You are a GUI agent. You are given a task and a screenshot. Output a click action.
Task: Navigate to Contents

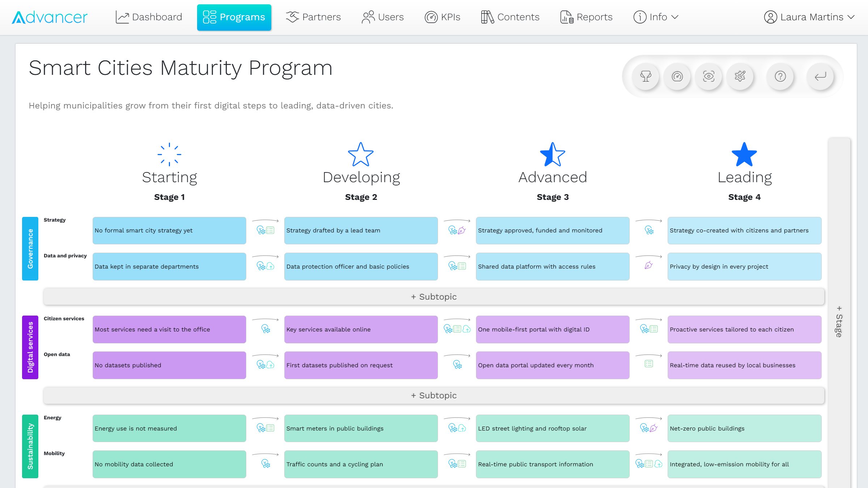(x=510, y=17)
